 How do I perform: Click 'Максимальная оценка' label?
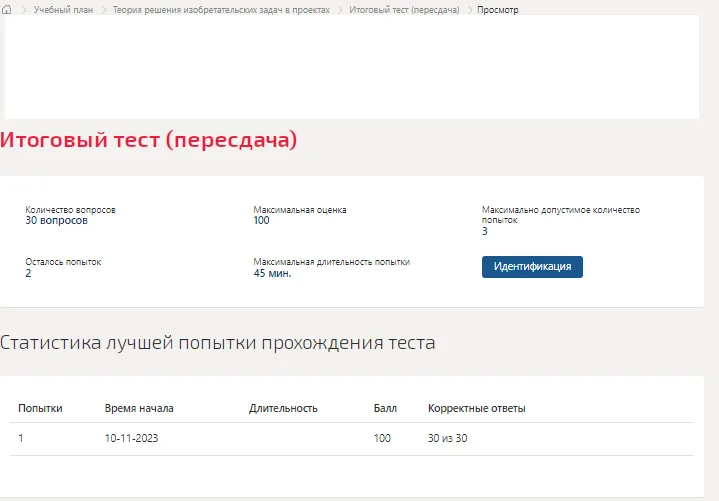point(300,210)
